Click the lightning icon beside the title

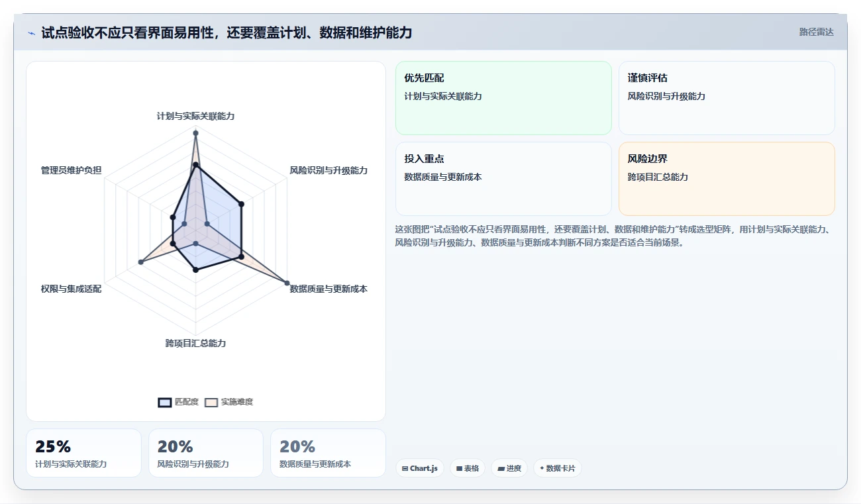point(31,33)
